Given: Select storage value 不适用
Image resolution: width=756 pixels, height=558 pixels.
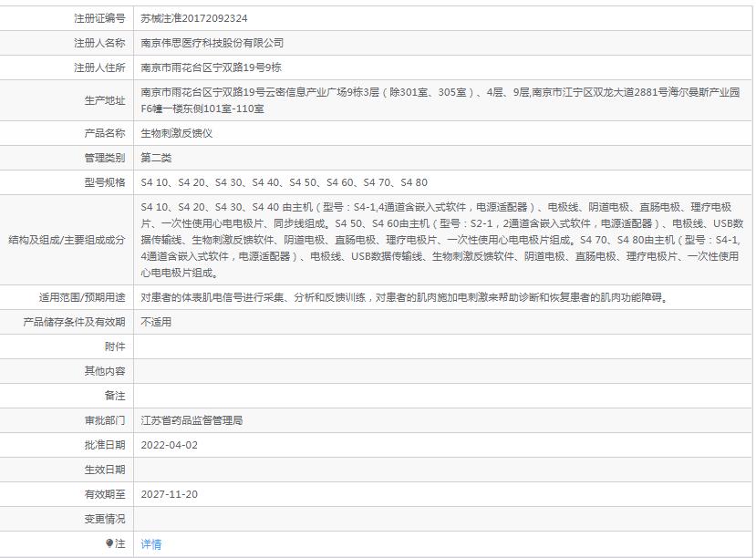Looking at the screenshot, I should [x=156, y=322].
